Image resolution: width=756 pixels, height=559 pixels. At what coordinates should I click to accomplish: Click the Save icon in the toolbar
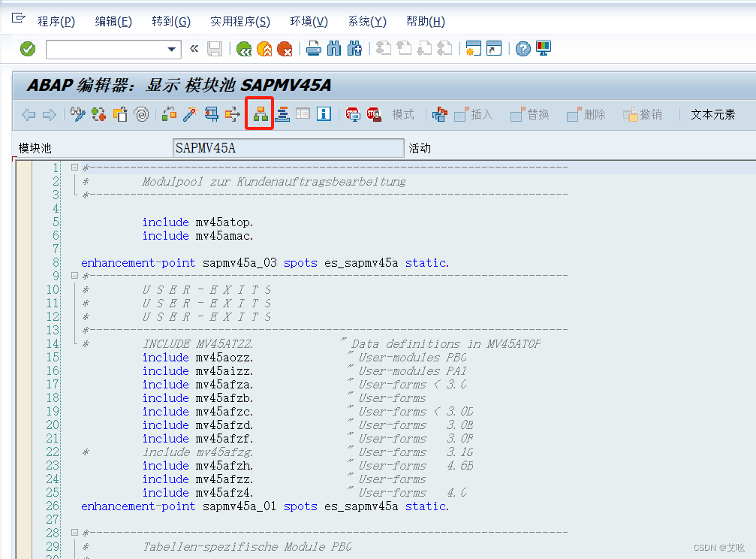pyautogui.click(x=215, y=49)
